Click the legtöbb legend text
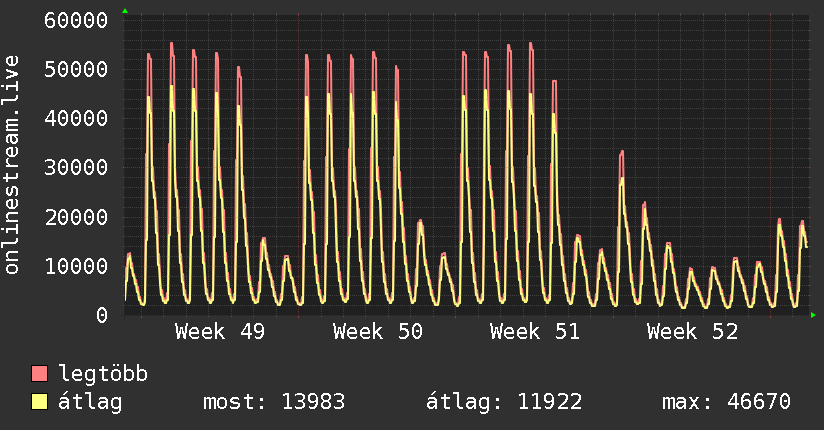 tap(104, 374)
